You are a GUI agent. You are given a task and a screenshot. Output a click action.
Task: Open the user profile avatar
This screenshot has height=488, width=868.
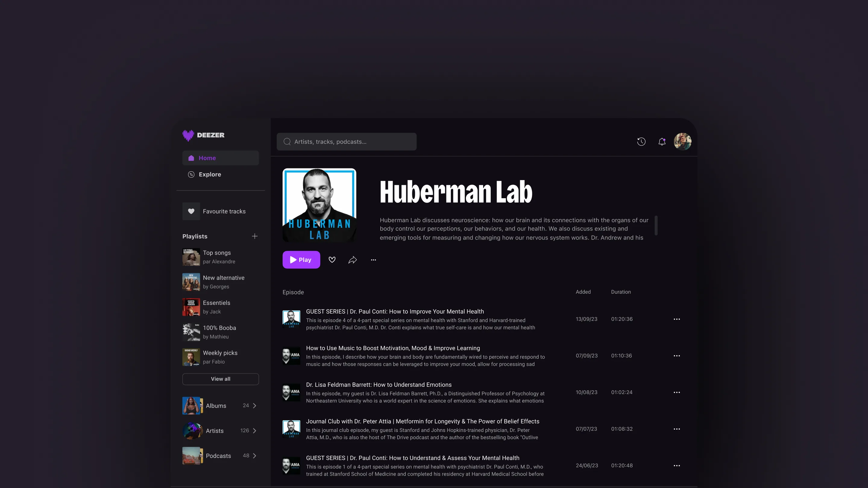pyautogui.click(x=682, y=142)
